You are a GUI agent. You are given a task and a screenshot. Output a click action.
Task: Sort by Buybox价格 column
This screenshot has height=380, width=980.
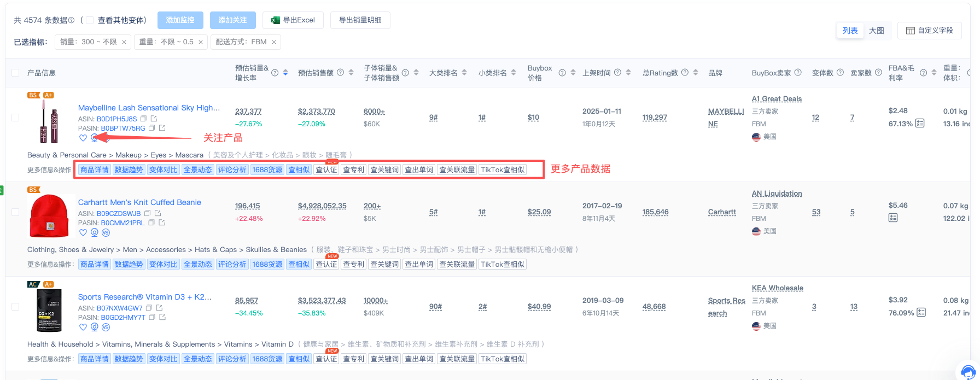click(x=573, y=73)
